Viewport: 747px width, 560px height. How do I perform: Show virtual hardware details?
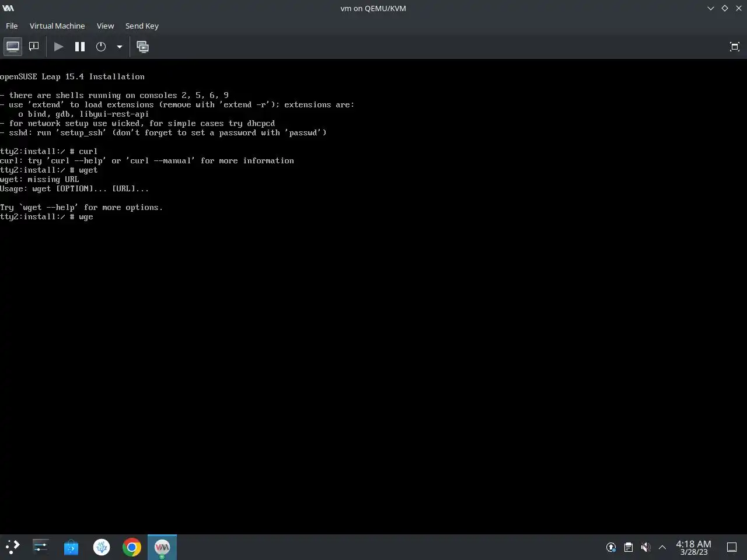pos(34,47)
